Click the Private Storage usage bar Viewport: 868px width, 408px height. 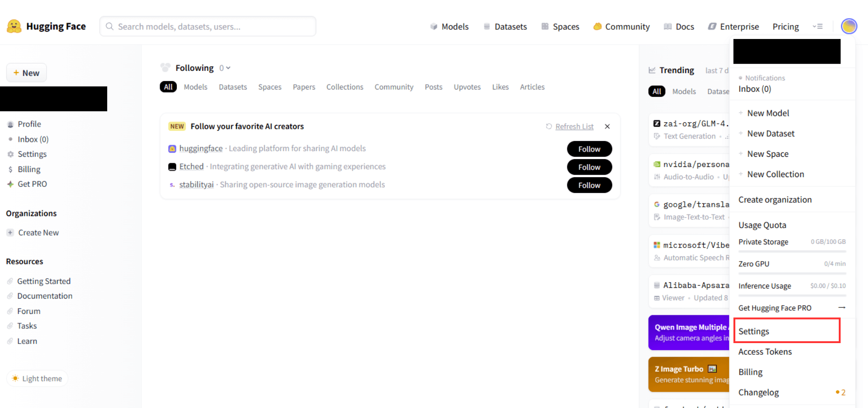tap(792, 251)
